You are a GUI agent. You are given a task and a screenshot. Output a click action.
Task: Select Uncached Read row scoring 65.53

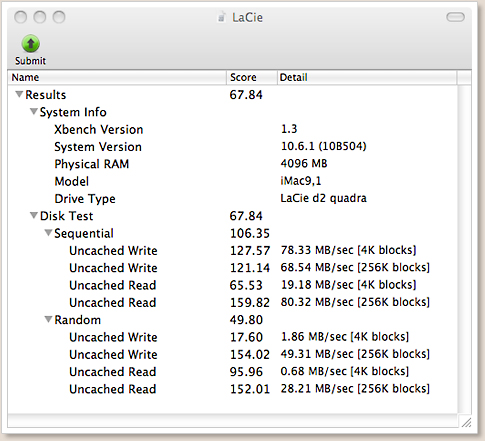(x=232, y=285)
